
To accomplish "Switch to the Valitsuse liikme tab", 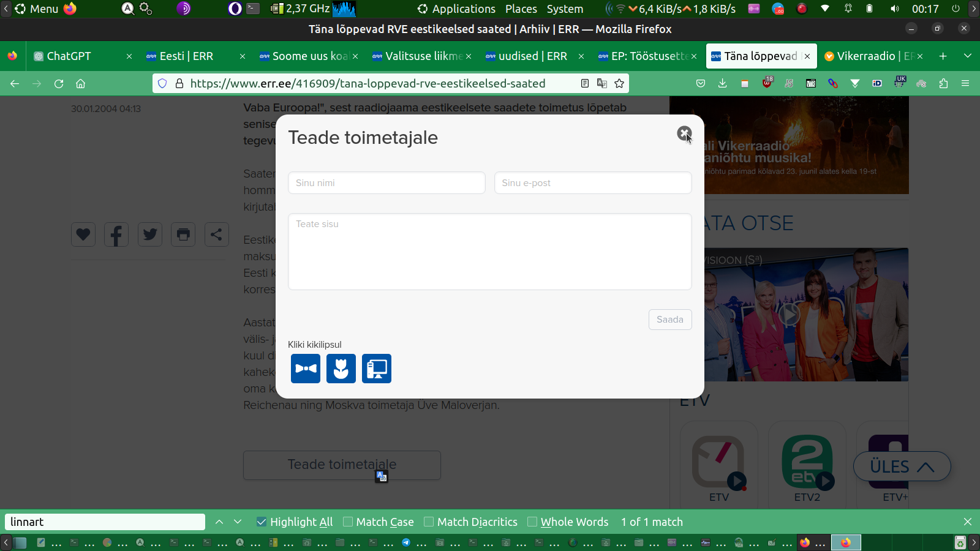I will (421, 56).
